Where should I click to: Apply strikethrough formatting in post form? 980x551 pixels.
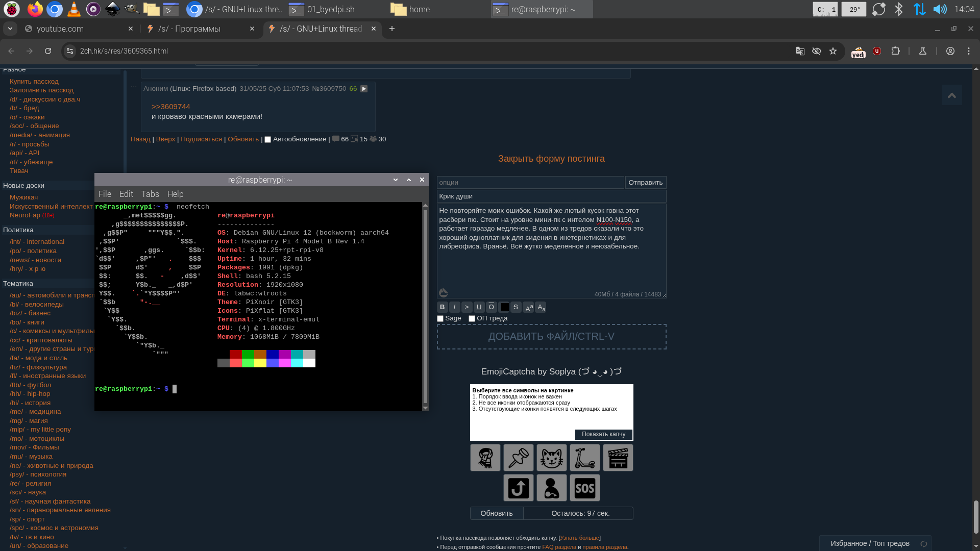pos(516,307)
